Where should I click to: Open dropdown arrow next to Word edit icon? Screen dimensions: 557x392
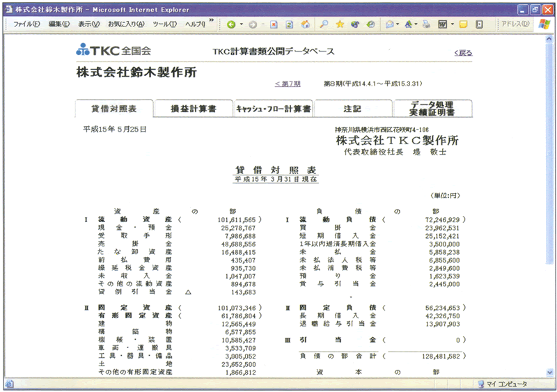[452, 24]
